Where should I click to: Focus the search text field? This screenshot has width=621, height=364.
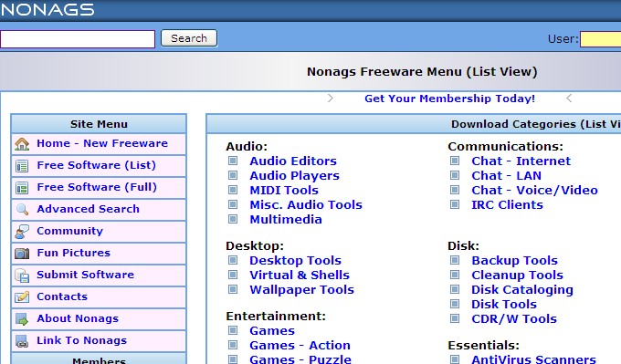[78, 39]
